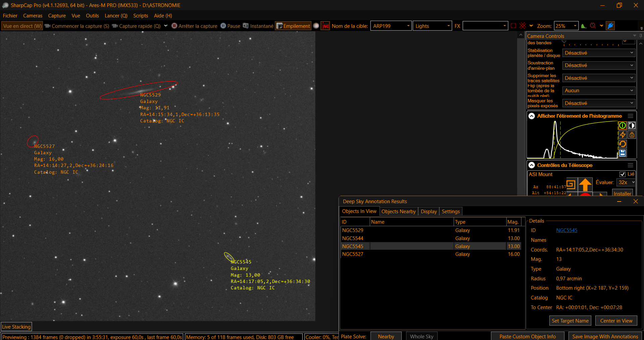The height and width of the screenshot is (340, 644).
Task: Click the red focus assistant tool icon
Action: tap(593, 26)
